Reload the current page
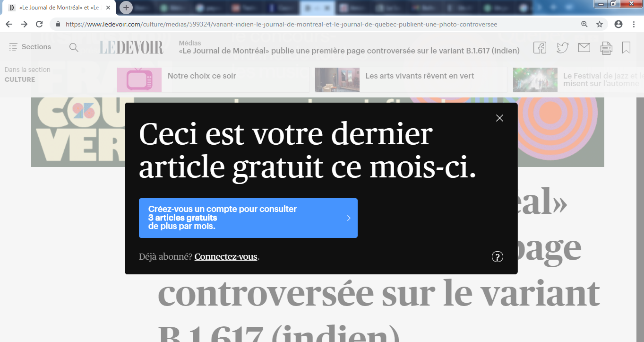 point(39,23)
